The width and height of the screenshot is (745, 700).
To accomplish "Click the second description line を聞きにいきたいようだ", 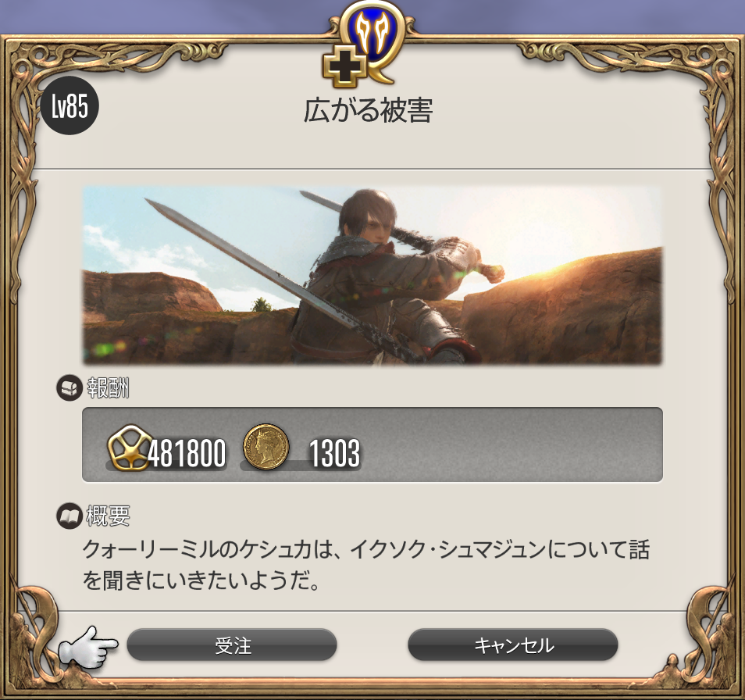I will point(201,580).
